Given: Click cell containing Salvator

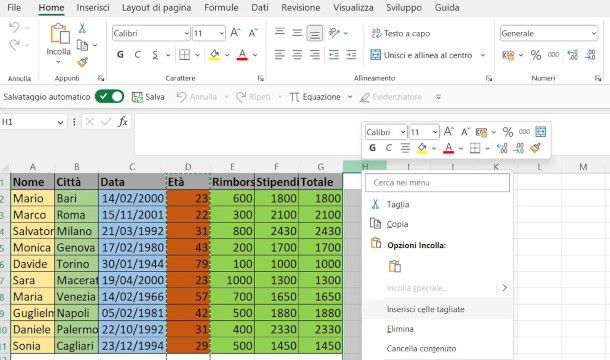Looking at the screenshot, I should [x=33, y=231].
